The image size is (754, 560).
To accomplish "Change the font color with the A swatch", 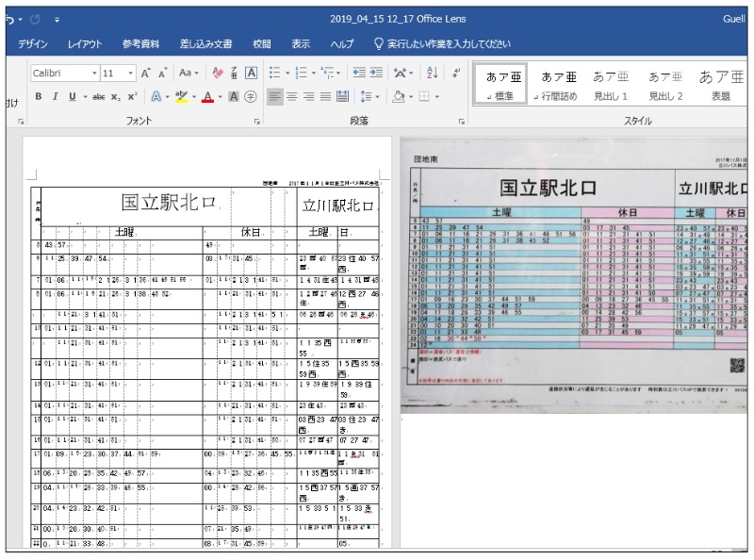I will [209, 96].
